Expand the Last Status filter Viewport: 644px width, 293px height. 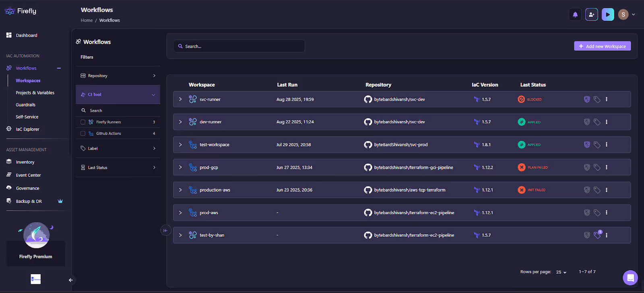pos(118,168)
